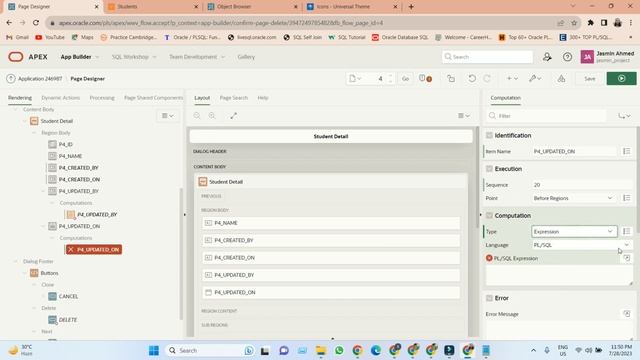
Task: Run page with the green play button
Action: (x=621, y=78)
